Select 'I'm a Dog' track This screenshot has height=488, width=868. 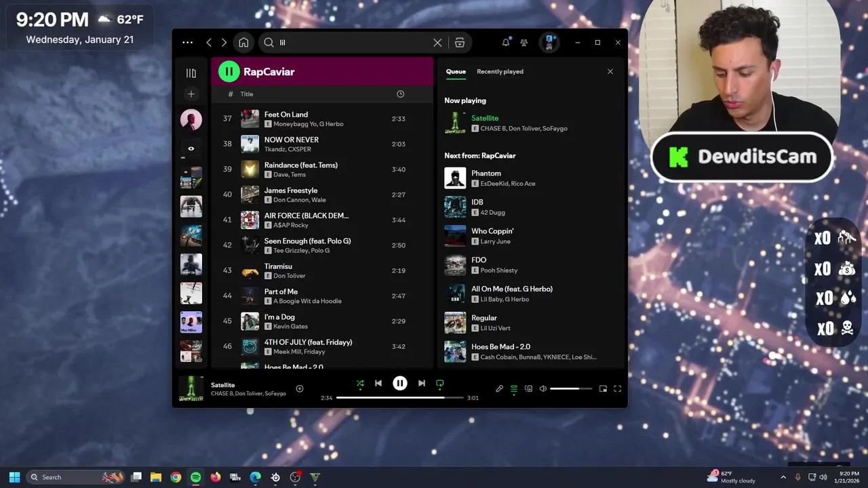322,321
